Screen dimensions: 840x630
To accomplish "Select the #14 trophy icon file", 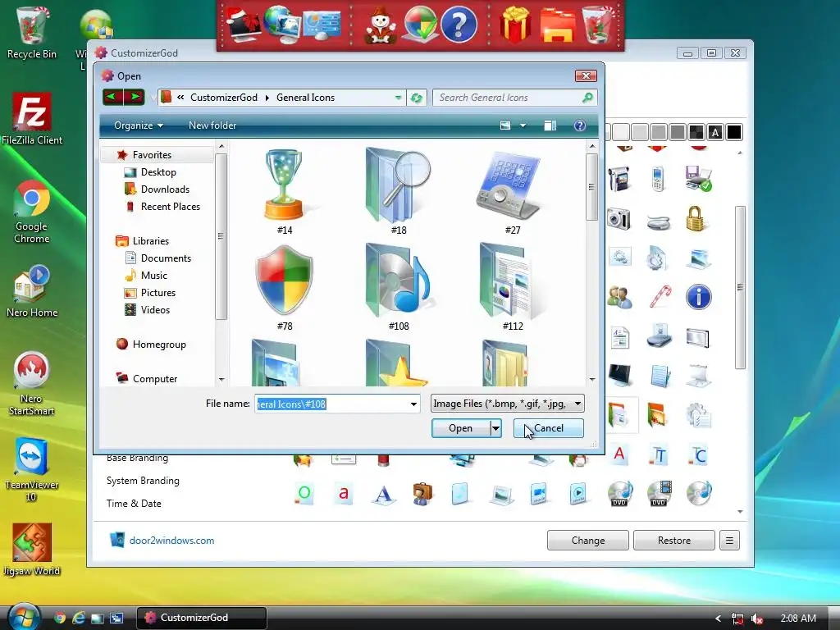I will point(285,192).
